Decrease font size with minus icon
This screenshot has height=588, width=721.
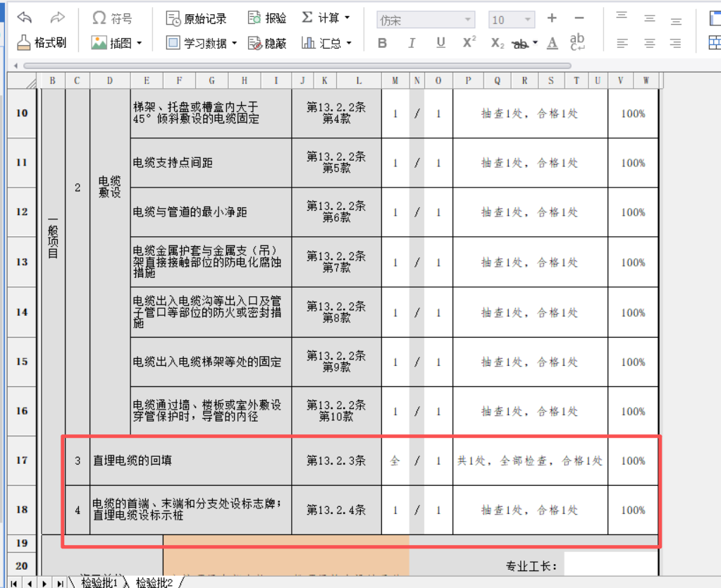579,18
